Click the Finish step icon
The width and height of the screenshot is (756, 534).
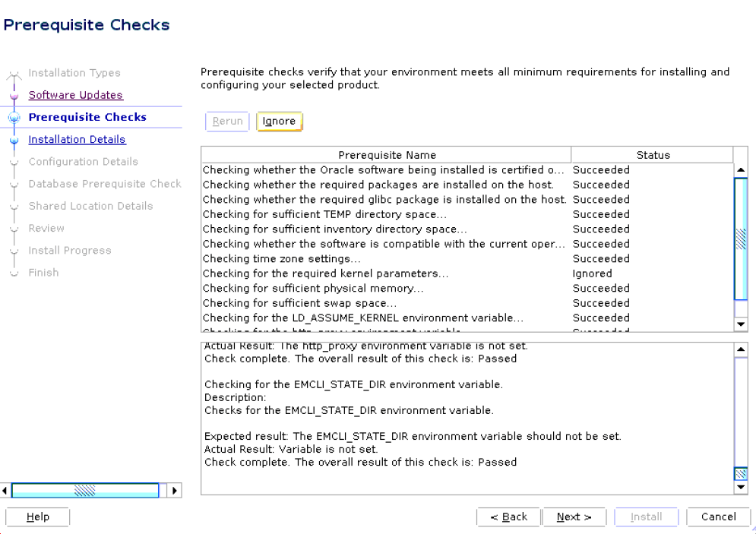point(15,272)
